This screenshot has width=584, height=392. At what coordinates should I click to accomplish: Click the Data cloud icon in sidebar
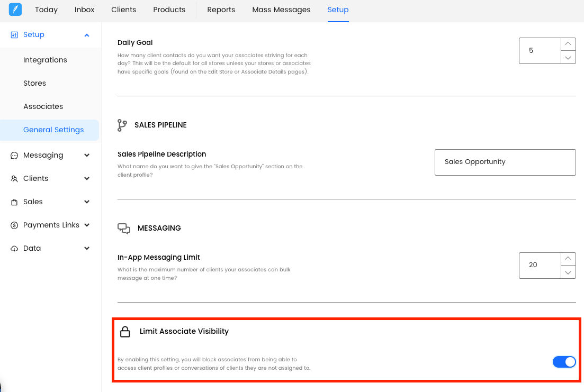(x=14, y=249)
